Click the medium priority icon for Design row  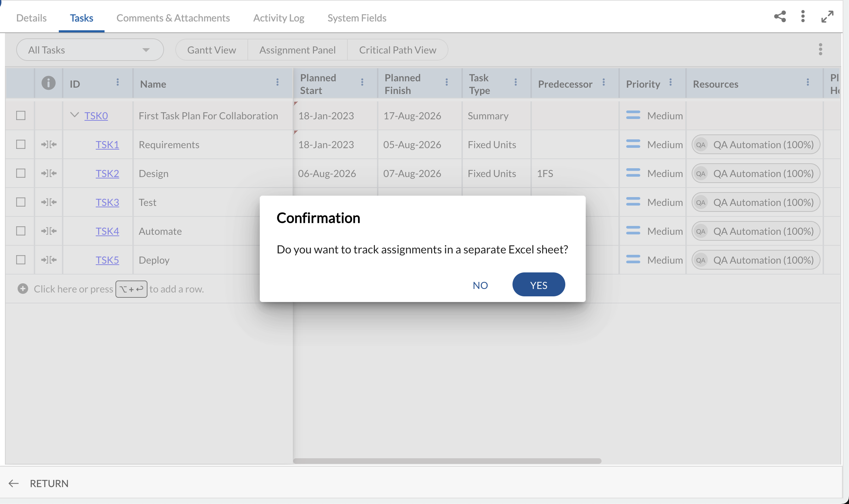(x=633, y=173)
